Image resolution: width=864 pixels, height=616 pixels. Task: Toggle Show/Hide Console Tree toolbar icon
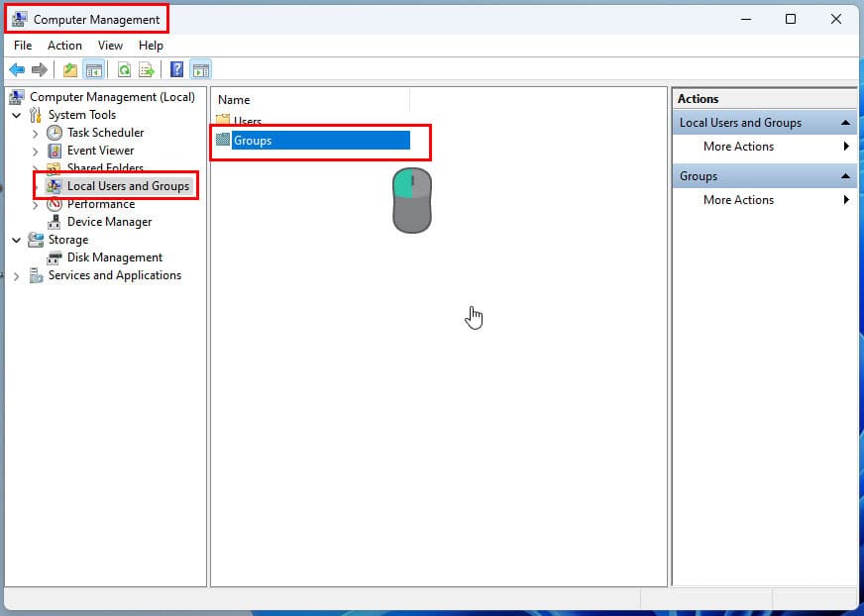[x=94, y=70]
